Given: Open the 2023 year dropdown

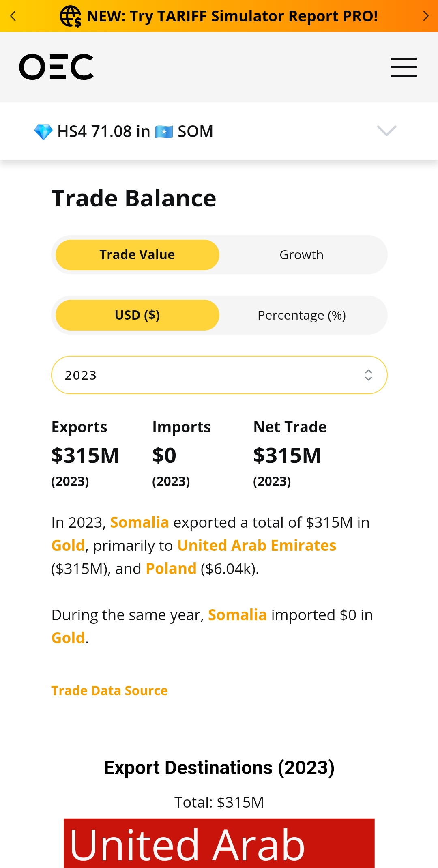Looking at the screenshot, I should [x=219, y=375].
